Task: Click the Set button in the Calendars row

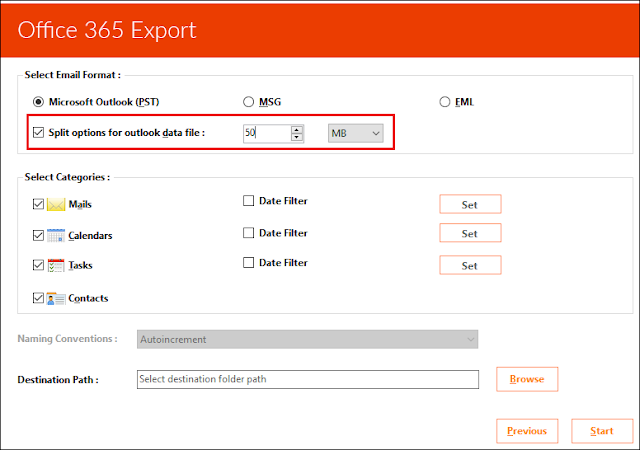Action: pos(470,233)
